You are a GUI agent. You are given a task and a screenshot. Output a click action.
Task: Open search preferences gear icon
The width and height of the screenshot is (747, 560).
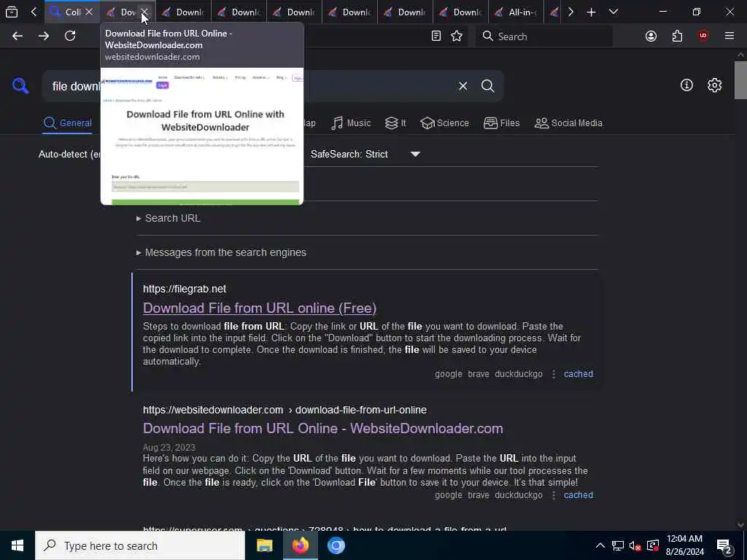click(714, 85)
